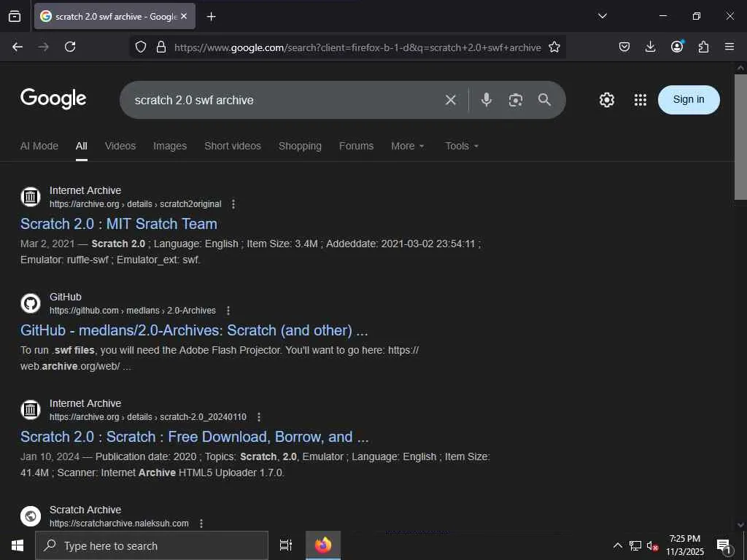The image size is (747, 560).
Task: Clear the search query with X
Action: [x=450, y=100]
